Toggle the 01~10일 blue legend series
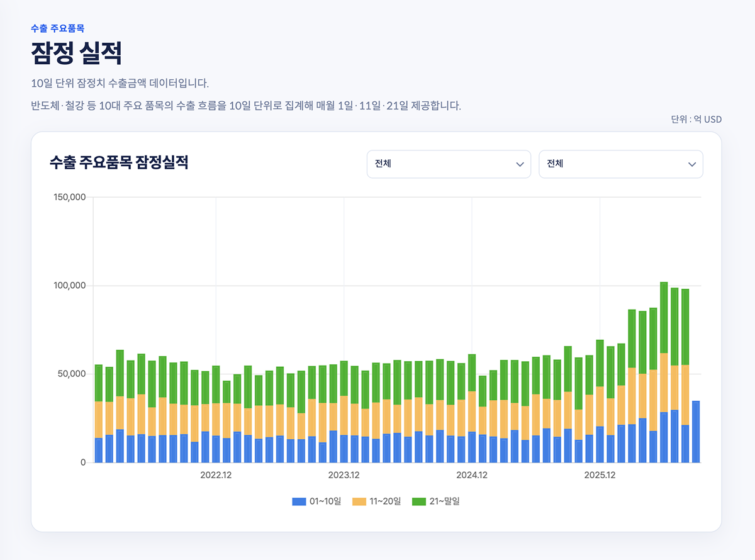This screenshot has height=560, width=755. [316, 501]
